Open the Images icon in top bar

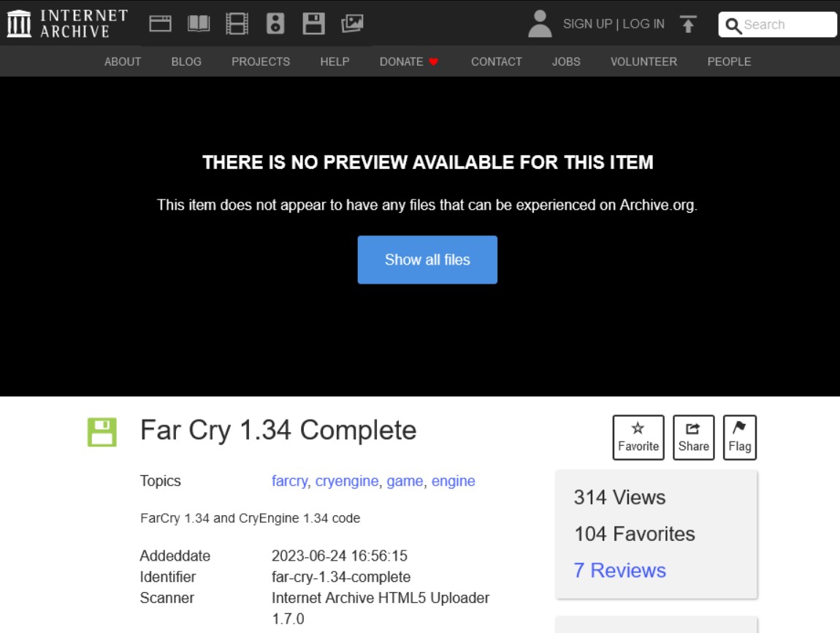[352, 23]
